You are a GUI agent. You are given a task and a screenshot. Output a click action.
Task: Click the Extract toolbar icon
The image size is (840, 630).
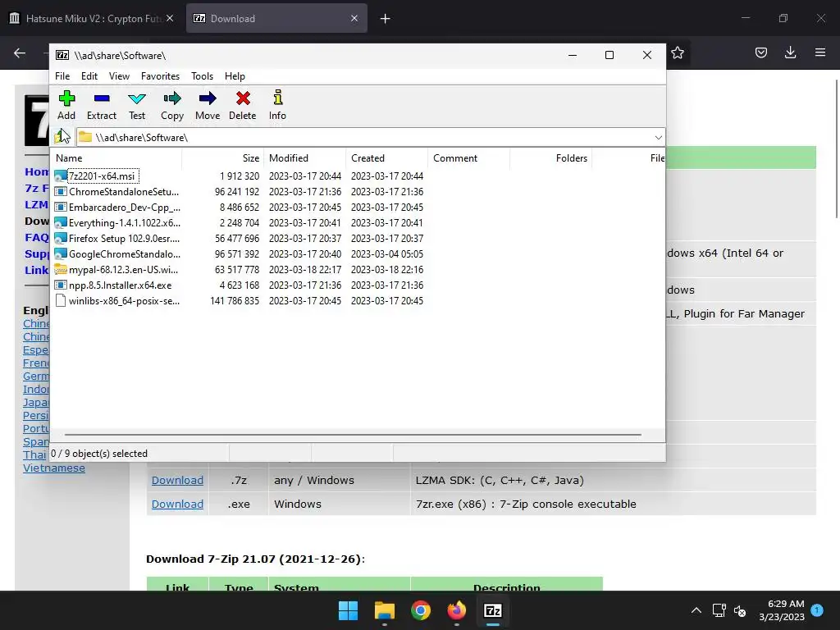(101, 98)
